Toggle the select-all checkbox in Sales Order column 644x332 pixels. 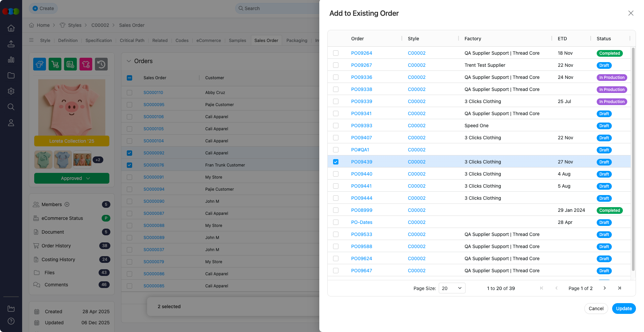(x=129, y=78)
